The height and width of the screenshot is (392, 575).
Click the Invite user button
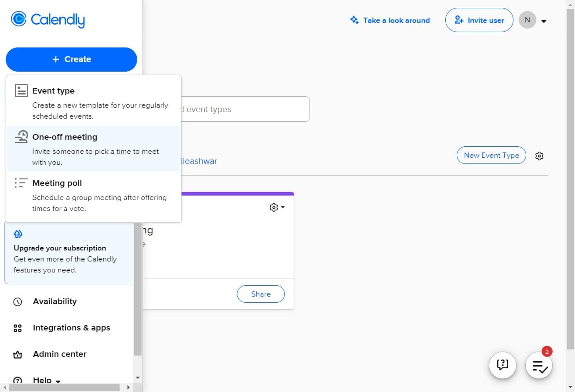coord(479,20)
